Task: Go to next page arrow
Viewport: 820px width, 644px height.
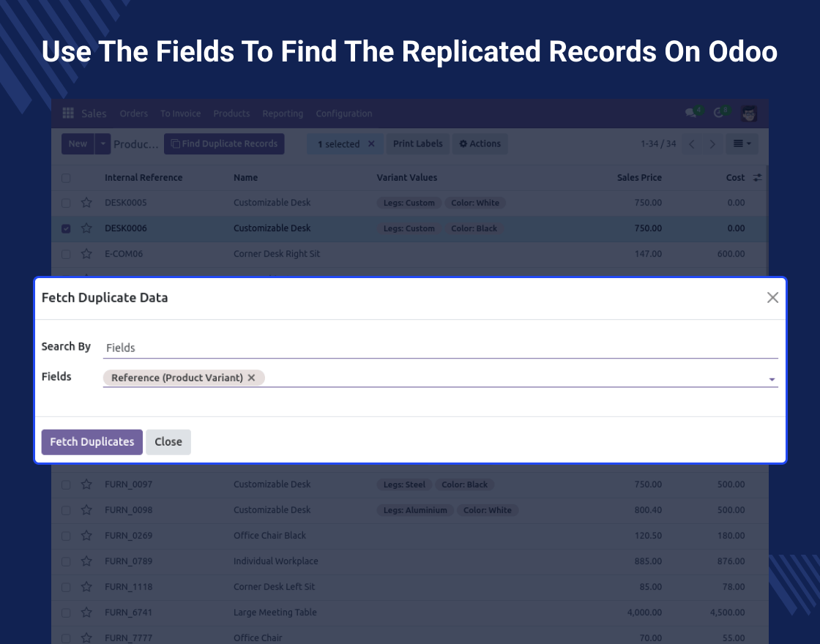Action: click(712, 143)
